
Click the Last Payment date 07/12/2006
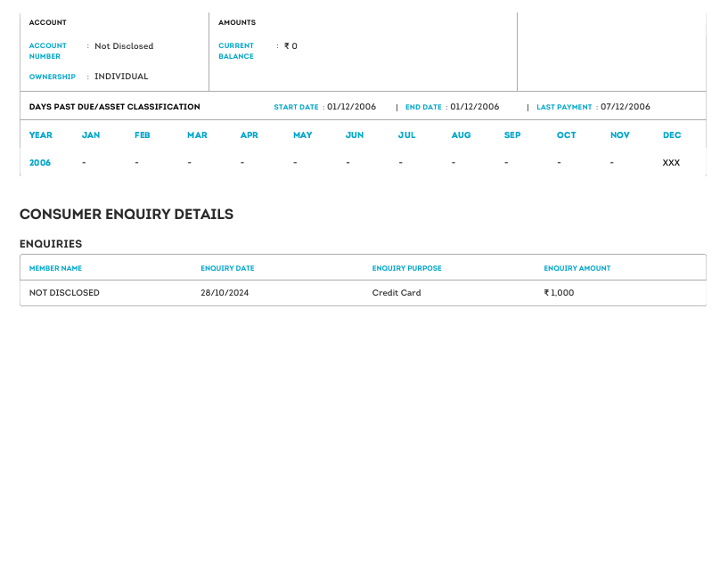click(625, 107)
